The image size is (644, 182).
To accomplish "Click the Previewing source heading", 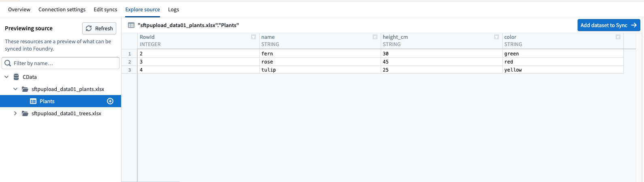I will pyautogui.click(x=29, y=28).
